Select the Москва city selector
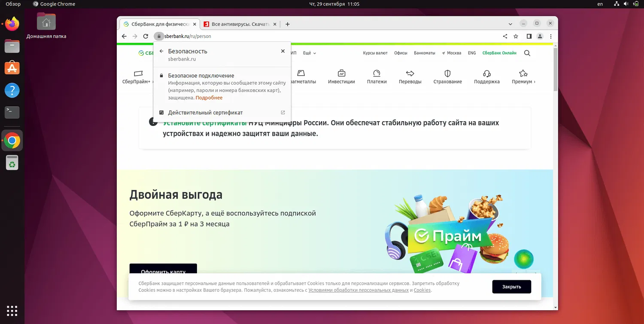 click(x=451, y=53)
